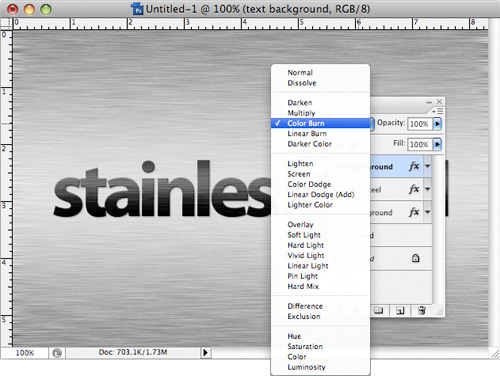500x376 pixels.
Task: Click the status bar icon beside the zoom field
Action: click(57, 353)
